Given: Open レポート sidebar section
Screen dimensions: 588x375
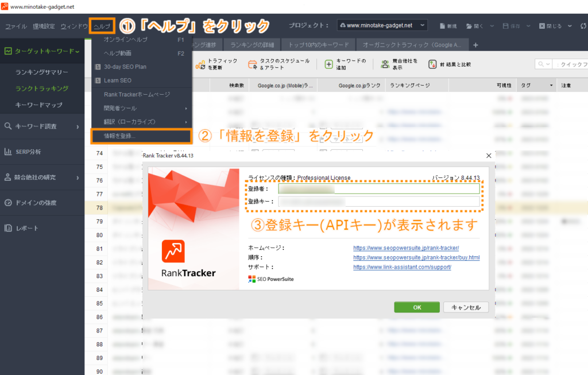Looking at the screenshot, I should click(x=42, y=229).
